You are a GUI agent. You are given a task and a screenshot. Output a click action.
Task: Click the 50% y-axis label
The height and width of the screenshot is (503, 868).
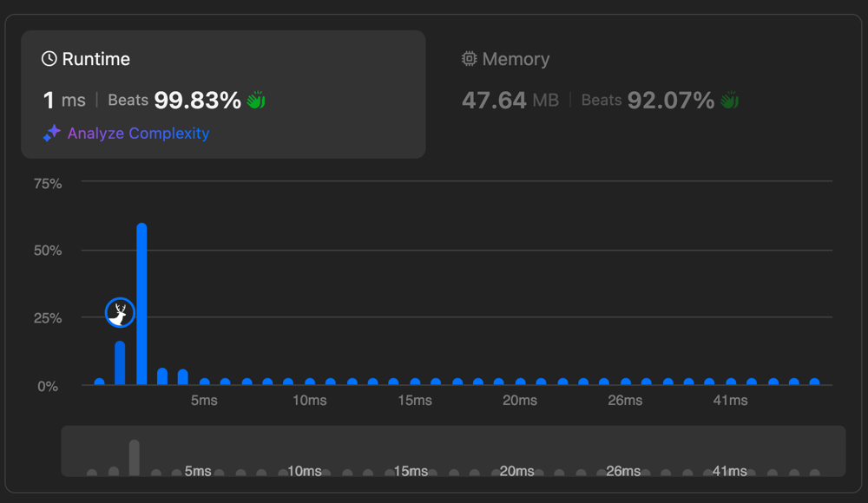coord(48,251)
